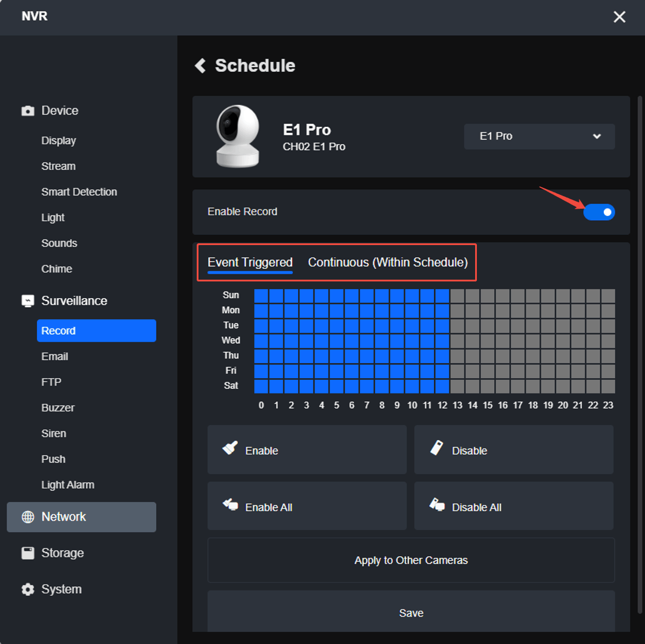The width and height of the screenshot is (645, 644).
Task: Click the icon on Enable All button
Action: [230, 504]
